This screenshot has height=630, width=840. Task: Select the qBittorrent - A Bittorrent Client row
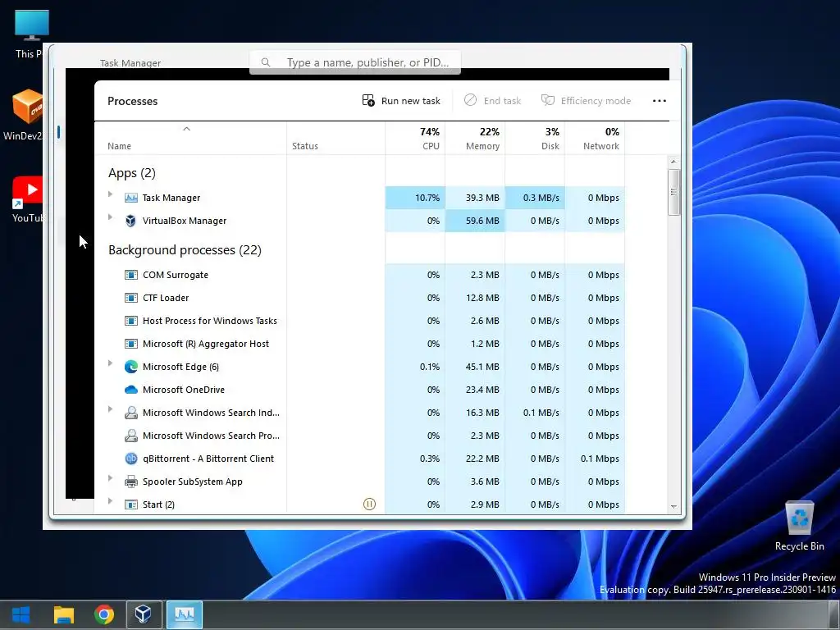point(359,459)
